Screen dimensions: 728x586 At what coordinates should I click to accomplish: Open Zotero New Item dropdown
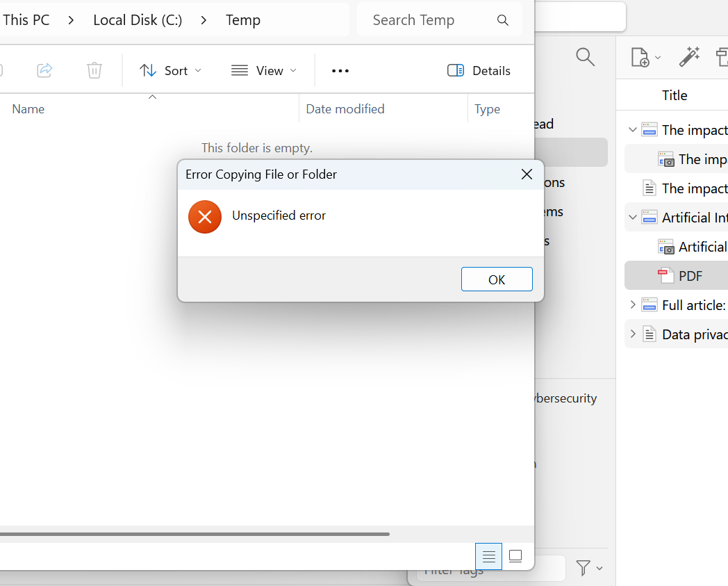(x=645, y=57)
